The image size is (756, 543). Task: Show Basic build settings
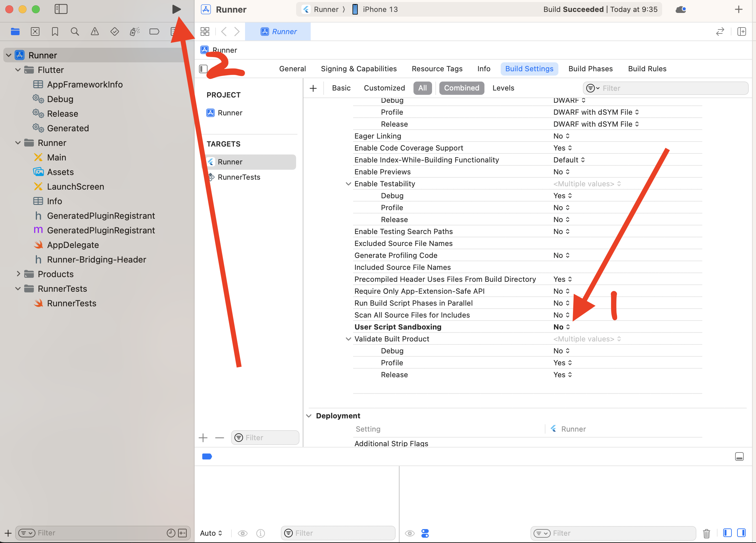pyautogui.click(x=341, y=88)
